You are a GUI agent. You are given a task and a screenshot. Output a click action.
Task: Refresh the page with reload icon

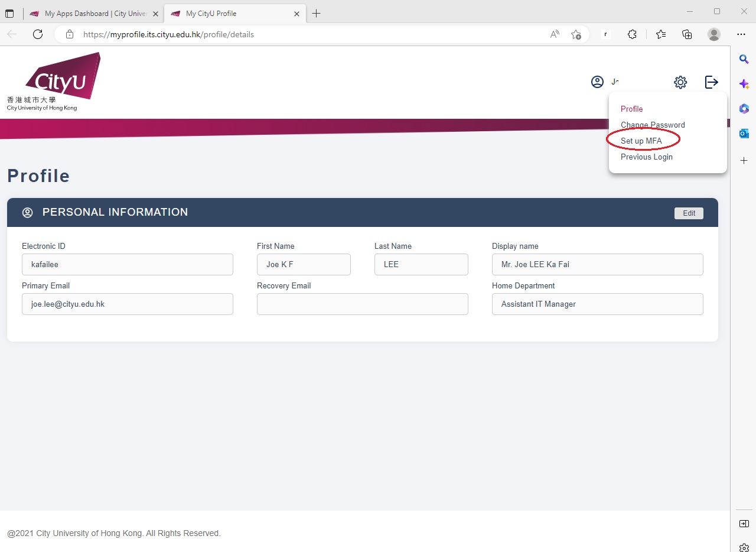(x=38, y=34)
